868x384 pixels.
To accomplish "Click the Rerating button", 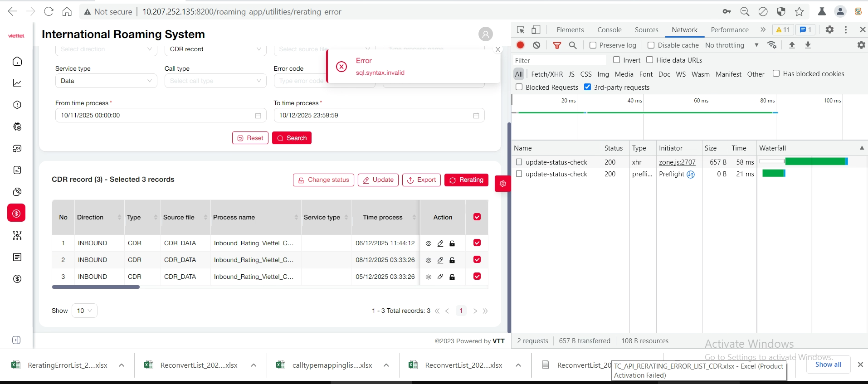I will (466, 180).
